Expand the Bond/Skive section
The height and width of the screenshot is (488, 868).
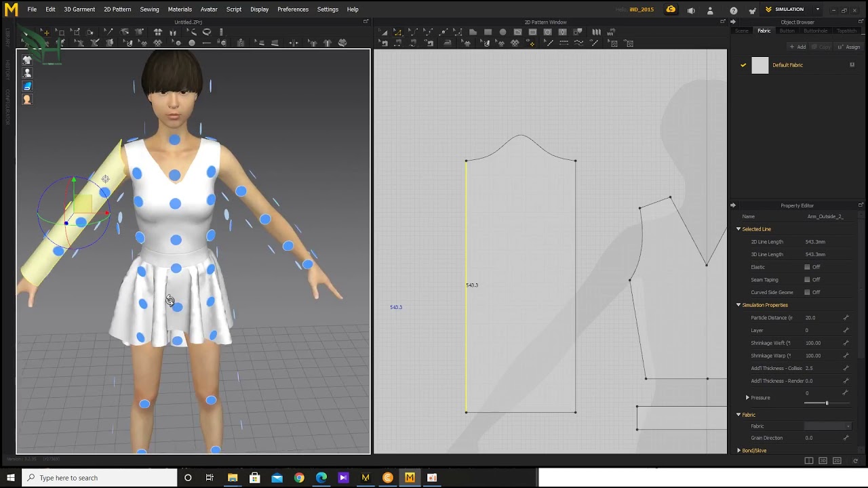(738, 451)
